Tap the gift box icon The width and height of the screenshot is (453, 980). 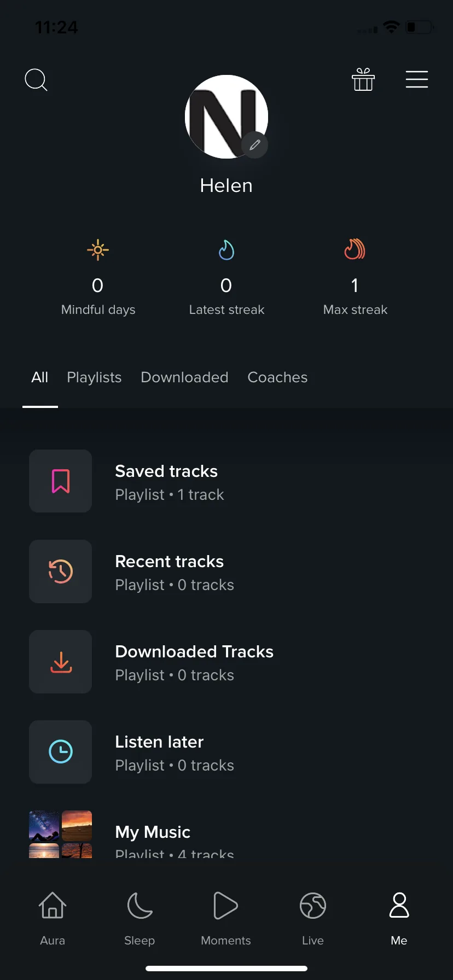point(363,79)
